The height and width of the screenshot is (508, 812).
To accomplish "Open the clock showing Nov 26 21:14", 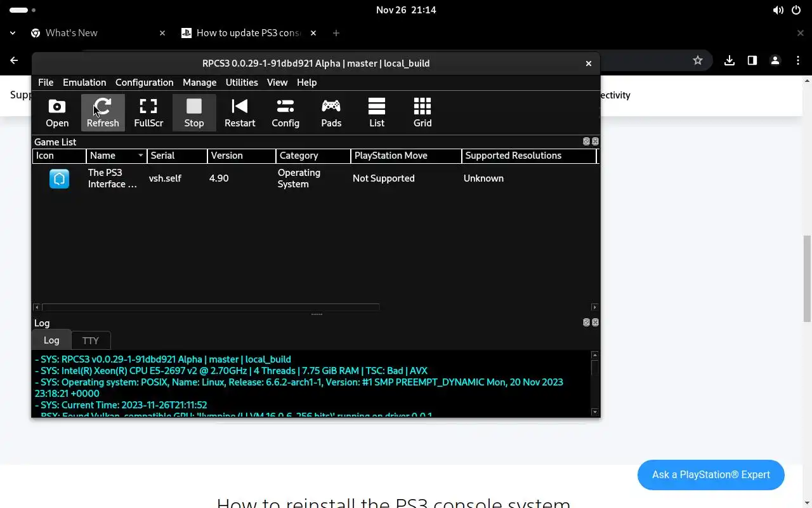I will click(x=406, y=10).
